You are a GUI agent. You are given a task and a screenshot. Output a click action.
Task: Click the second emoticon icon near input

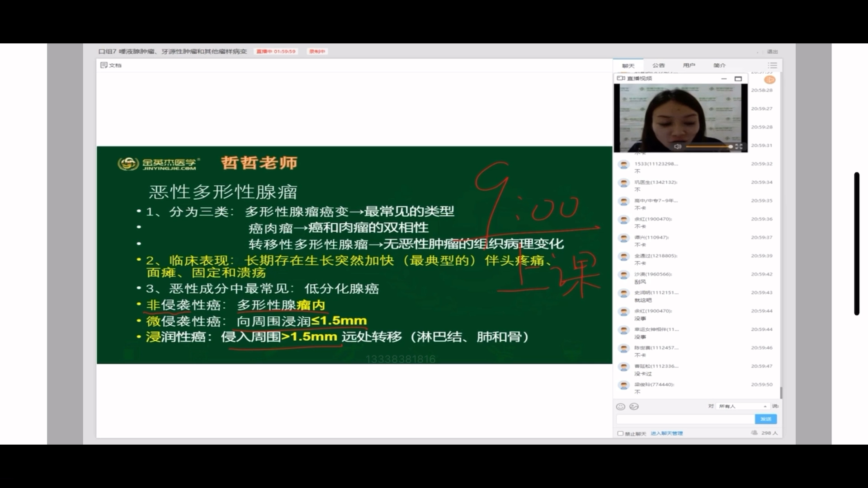pos(634,407)
